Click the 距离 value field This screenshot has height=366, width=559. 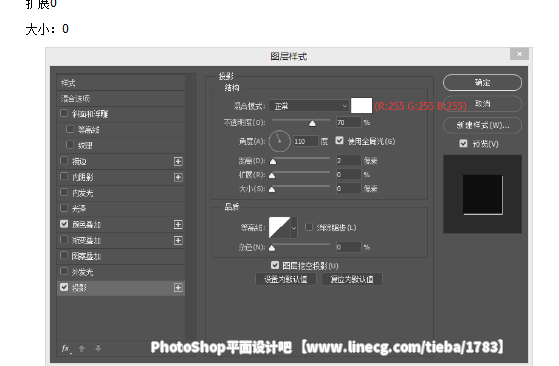point(349,161)
